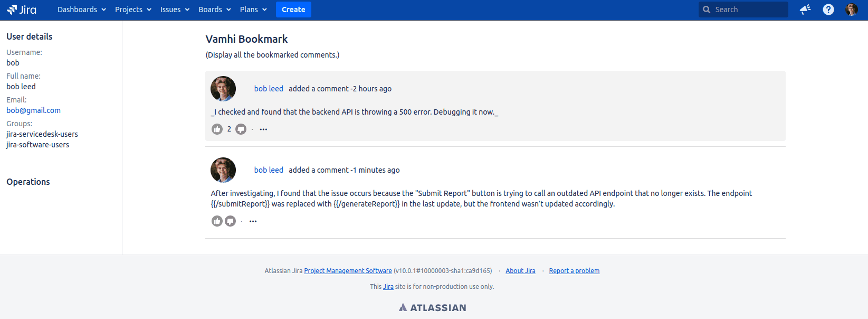The image size is (868, 319).
Task: Thumbs up the outdated API endpoint comment
Action: click(x=217, y=221)
